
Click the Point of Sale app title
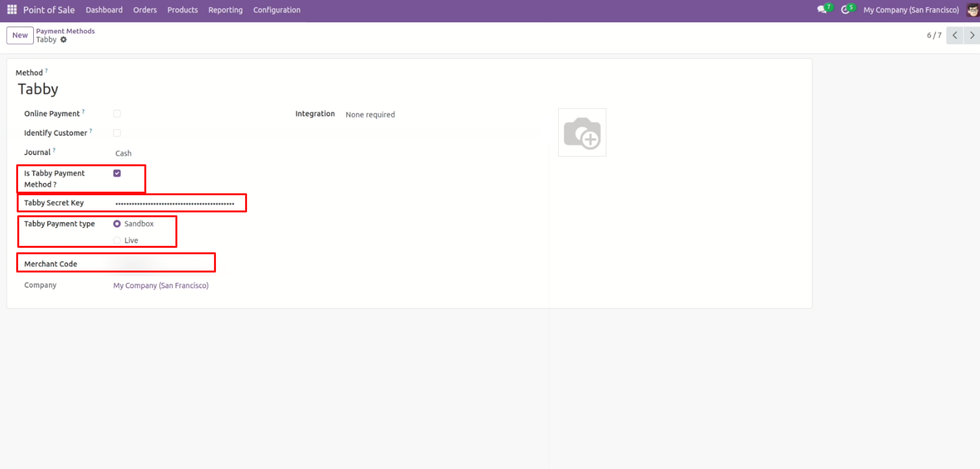tap(49, 10)
